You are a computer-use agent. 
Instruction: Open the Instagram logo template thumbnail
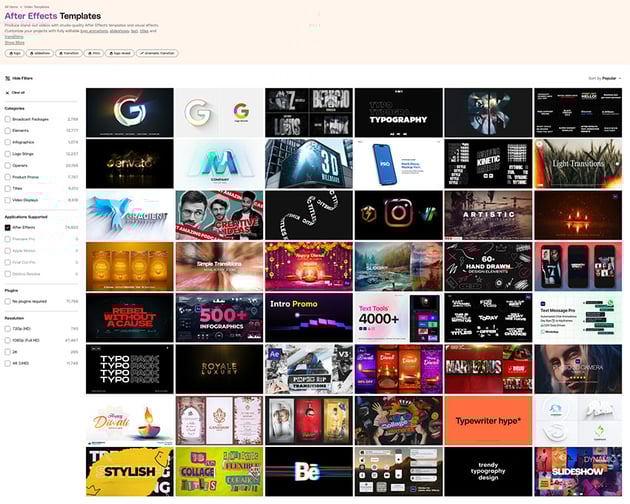pyautogui.click(x=399, y=215)
